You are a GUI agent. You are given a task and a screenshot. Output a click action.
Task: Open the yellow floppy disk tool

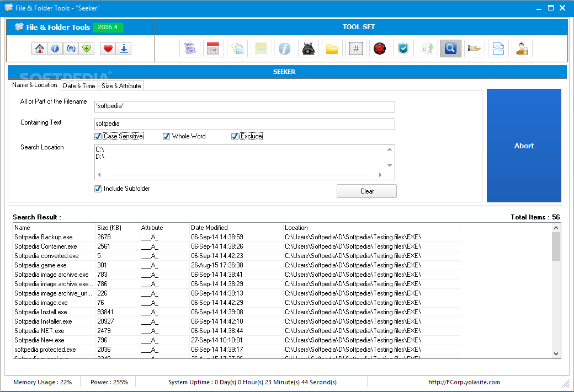[261, 49]
